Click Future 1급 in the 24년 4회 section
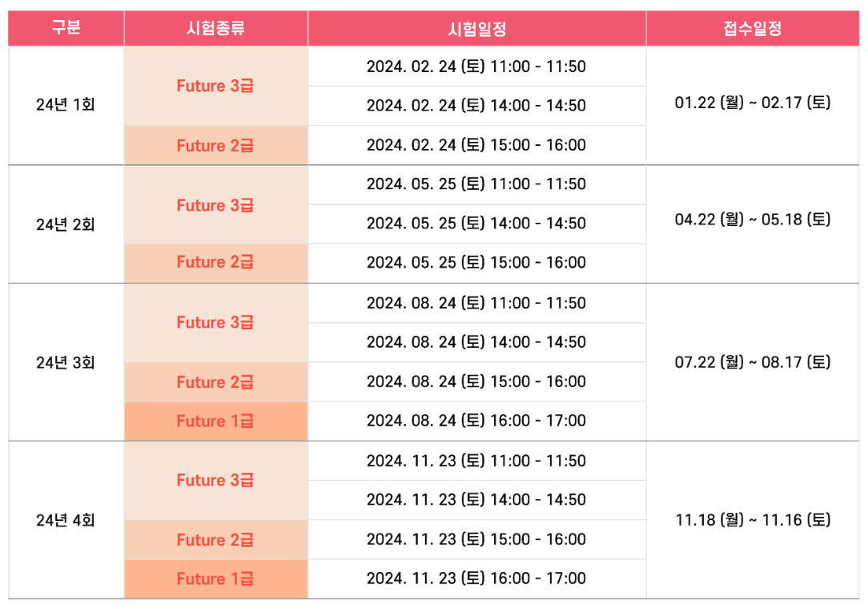The image size is (868, 609). point(215,579)
